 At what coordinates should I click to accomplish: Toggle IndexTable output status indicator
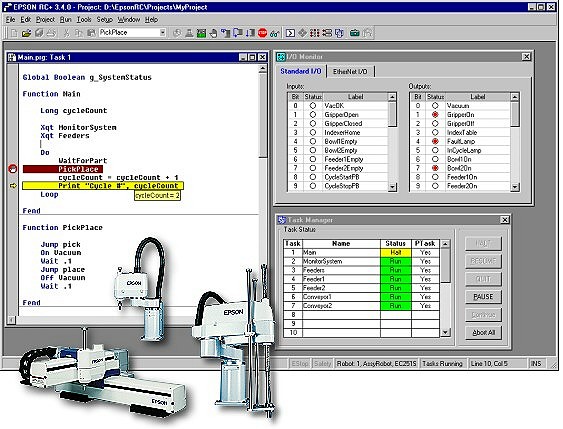(x=435, y=132)
